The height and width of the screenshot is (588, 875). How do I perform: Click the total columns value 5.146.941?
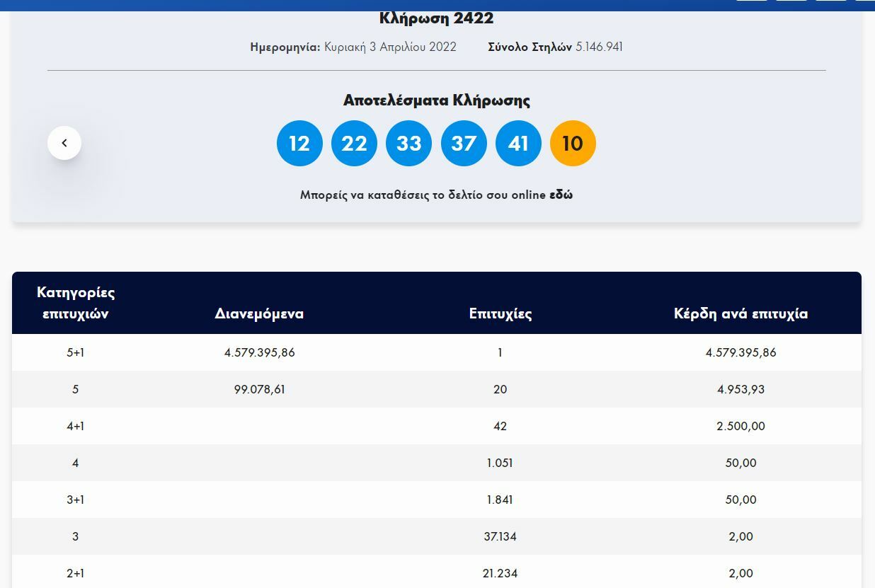(x=599, y=47)
